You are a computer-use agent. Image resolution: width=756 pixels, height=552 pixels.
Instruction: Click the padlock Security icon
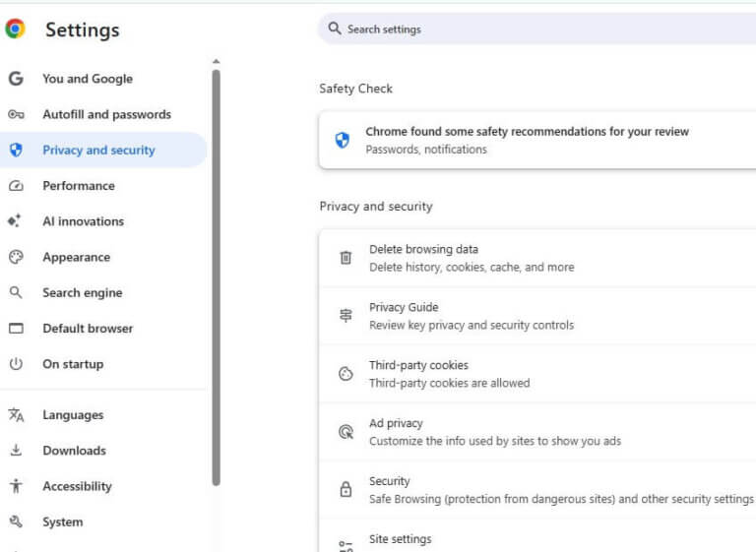pyautogui.click(x=346, y=489)
